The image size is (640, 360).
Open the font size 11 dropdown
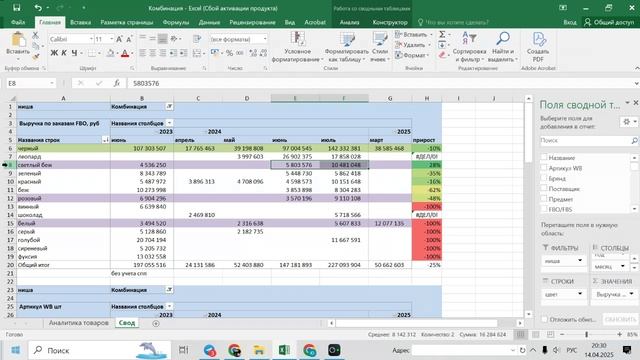click(111, 39)
